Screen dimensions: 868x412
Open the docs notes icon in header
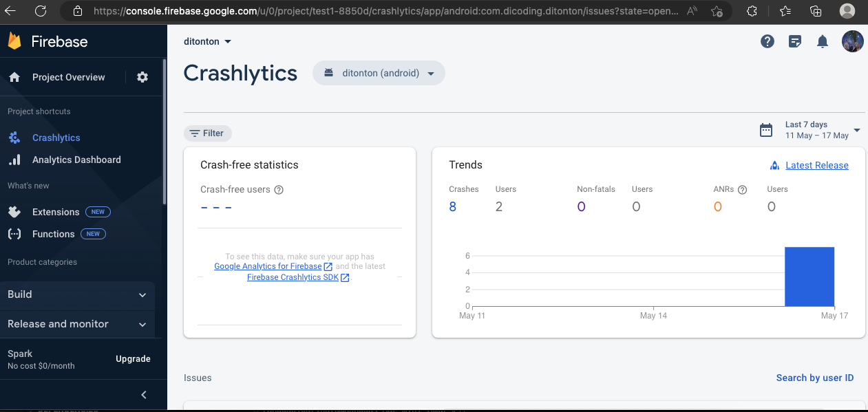[795, 41]
